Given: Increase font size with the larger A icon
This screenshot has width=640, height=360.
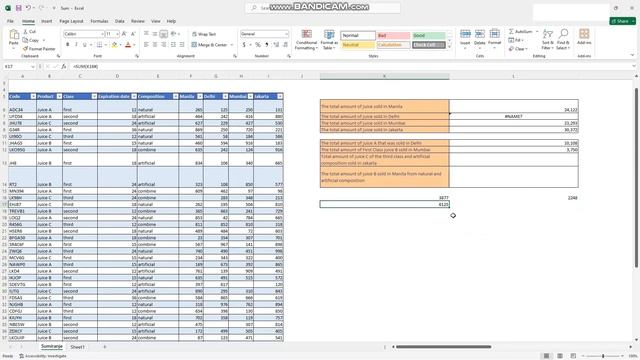Looking at the screenshot, I should point(124,34).
